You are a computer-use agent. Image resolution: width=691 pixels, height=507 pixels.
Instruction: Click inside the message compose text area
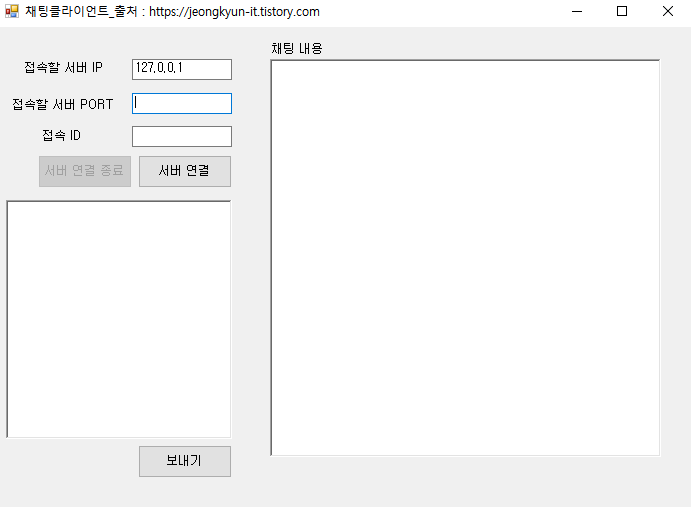(119, 319)
